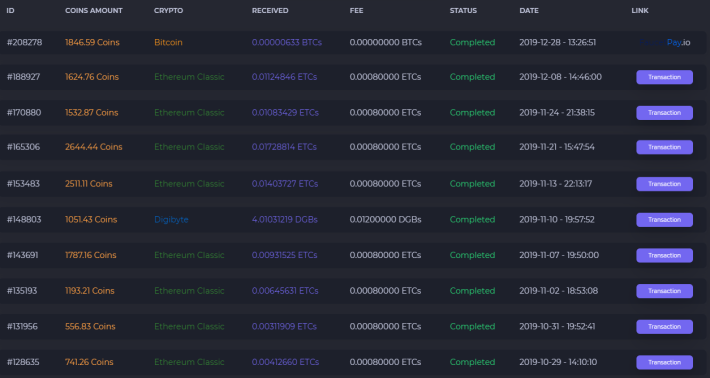The height and width of the screenshot is (378, 710).
Task: Select ID cell #170880
Action: pos(24,113)
